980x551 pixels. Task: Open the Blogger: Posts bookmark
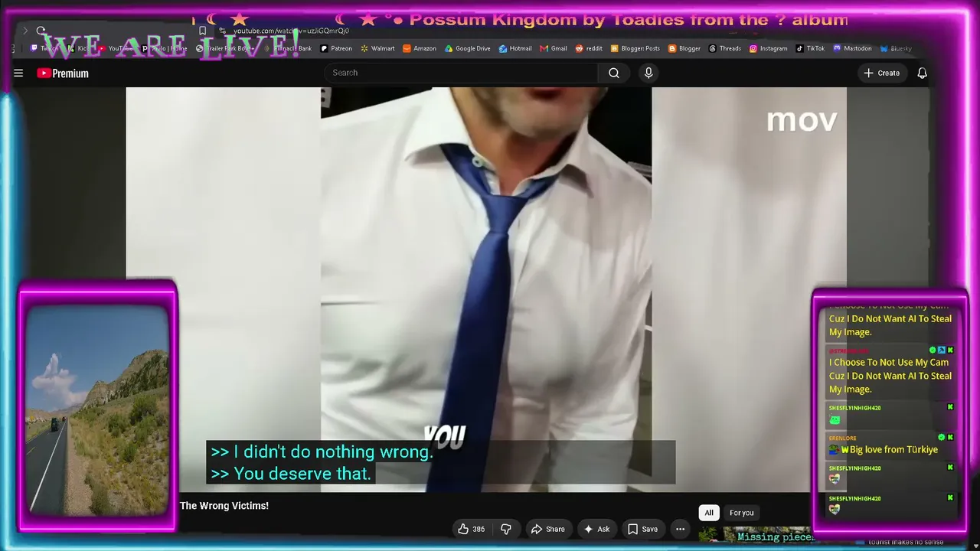click(635, 48)
